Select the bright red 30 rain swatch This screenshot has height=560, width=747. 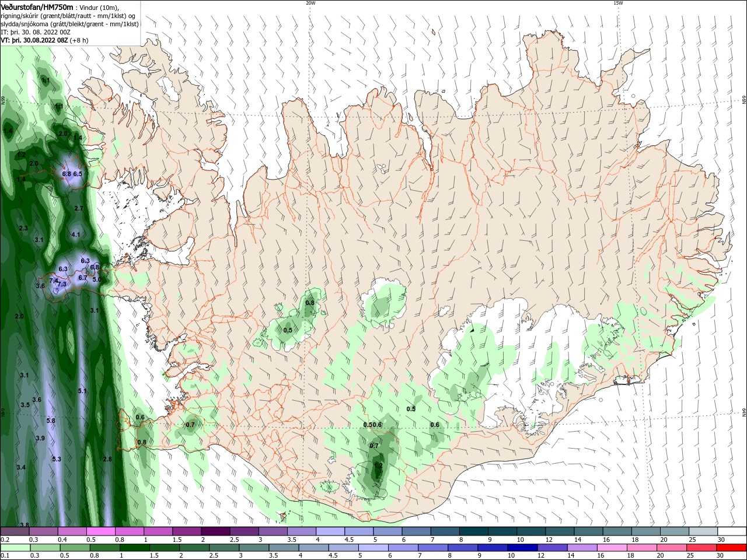click(x=732, y=548)
